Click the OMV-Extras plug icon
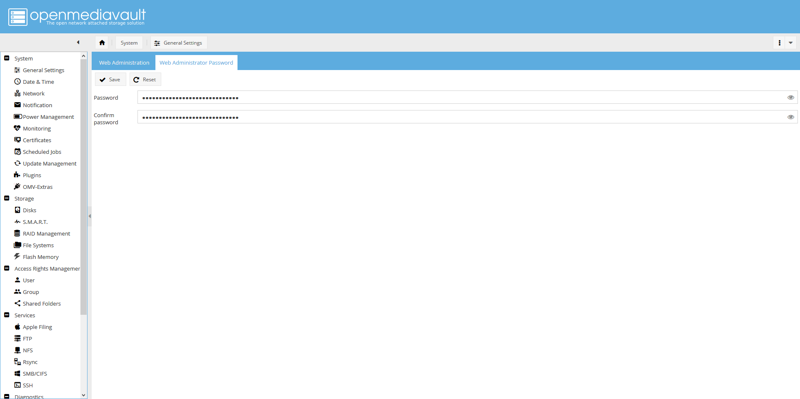The height and width of the screenshot is (399, 800). (17, 187)
